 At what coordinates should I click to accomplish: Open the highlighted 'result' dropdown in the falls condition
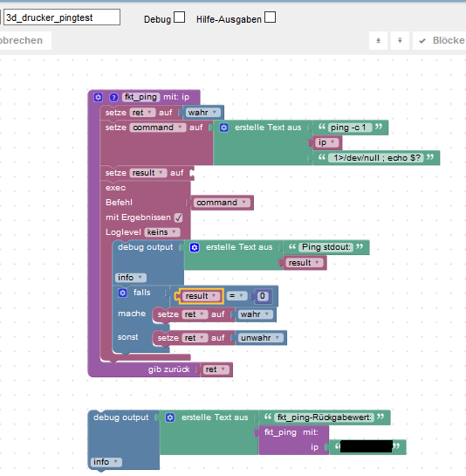[x=201, y=296]
